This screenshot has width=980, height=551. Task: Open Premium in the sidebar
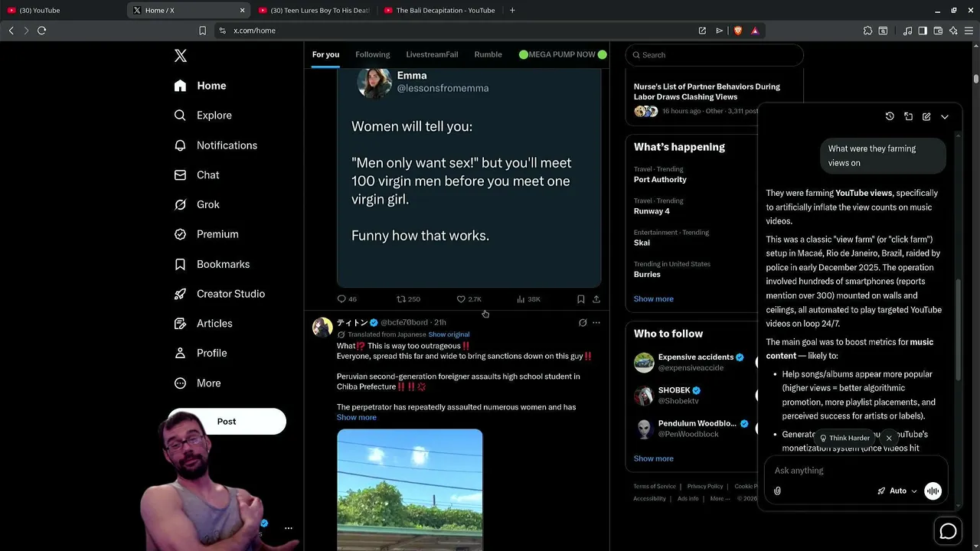tap(206, 234)
